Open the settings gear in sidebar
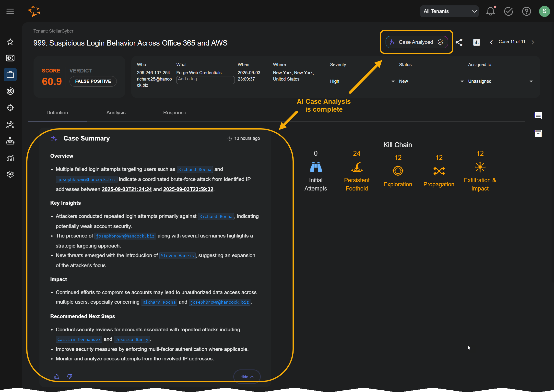This screenshot has width=554, height=392. pyautogui.click(x=10, y=174)
